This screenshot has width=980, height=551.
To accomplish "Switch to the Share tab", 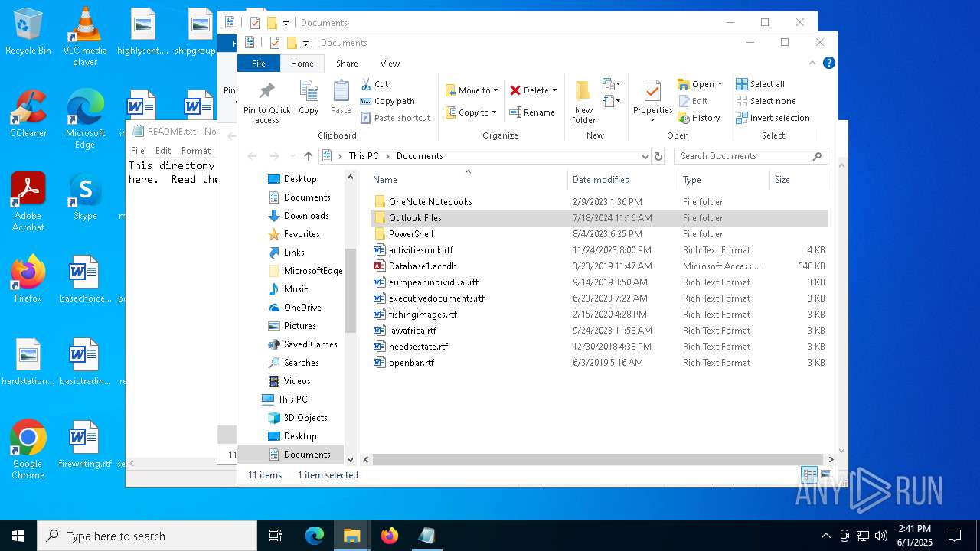I will [x=347, y=64].
